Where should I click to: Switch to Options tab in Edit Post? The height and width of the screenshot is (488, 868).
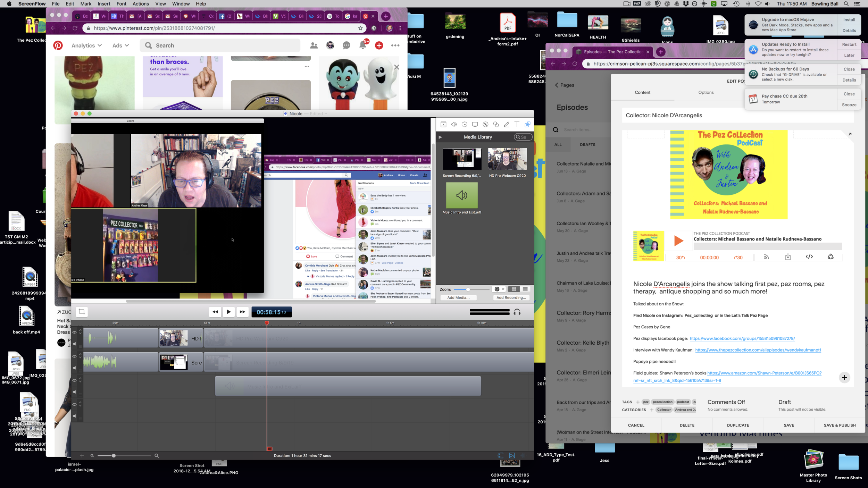(x=706, y=92)
